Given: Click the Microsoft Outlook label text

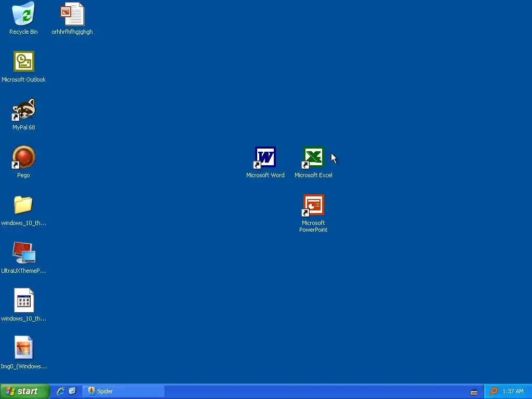Looking at the screenshot, I should tap(24, 79).
